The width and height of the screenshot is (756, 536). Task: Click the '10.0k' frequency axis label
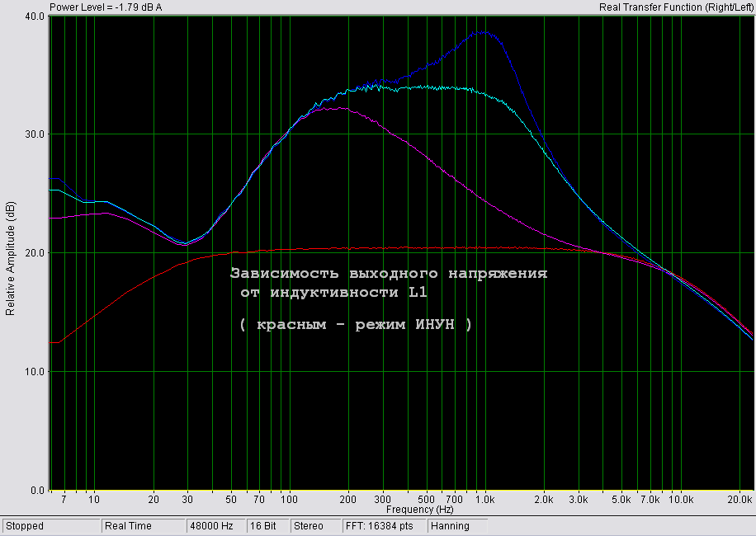tap(681, 500)
